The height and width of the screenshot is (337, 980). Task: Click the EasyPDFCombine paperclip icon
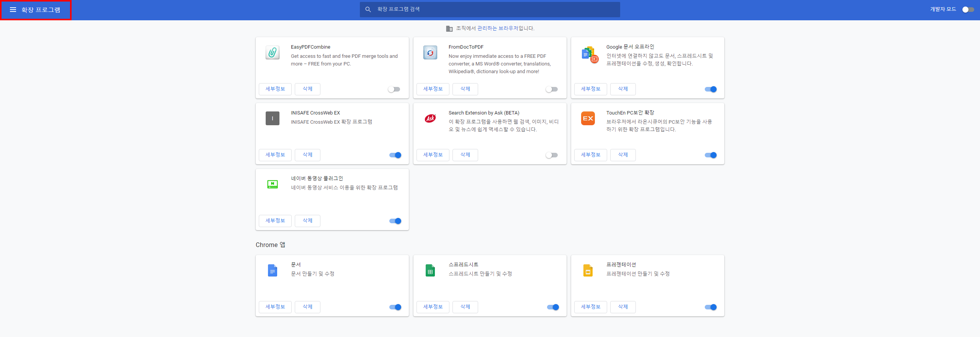point(273,52)
